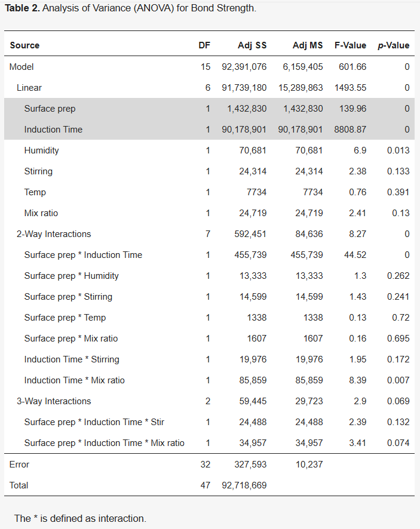Select the highlighted Surface prep row label
420x529 pixels.
click(50, 109)
